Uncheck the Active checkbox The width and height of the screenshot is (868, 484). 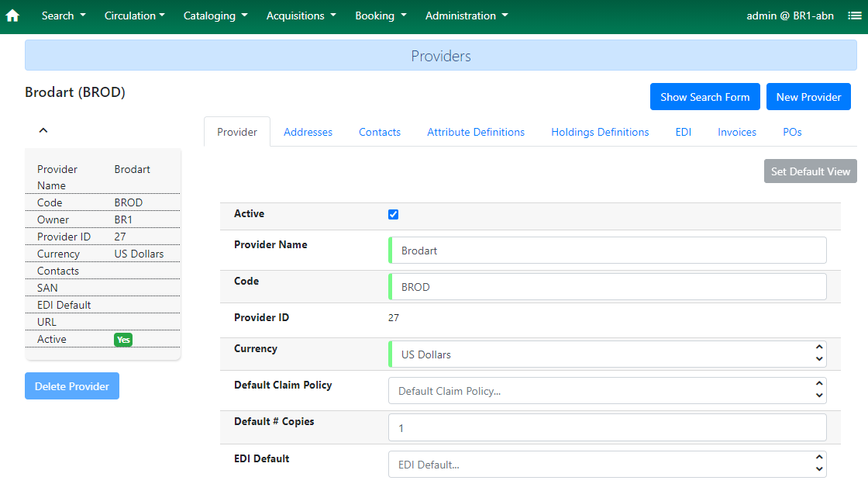point(393,214)
